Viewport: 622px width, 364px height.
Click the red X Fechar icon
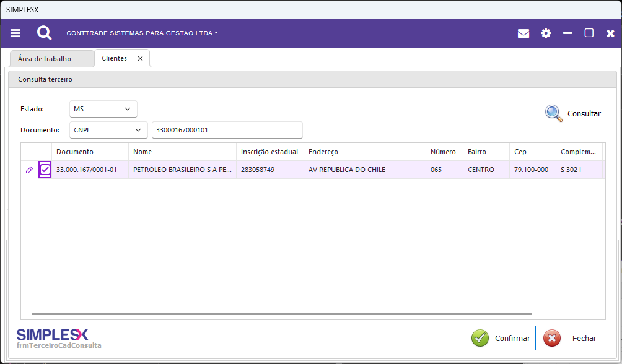pos(552,338)
